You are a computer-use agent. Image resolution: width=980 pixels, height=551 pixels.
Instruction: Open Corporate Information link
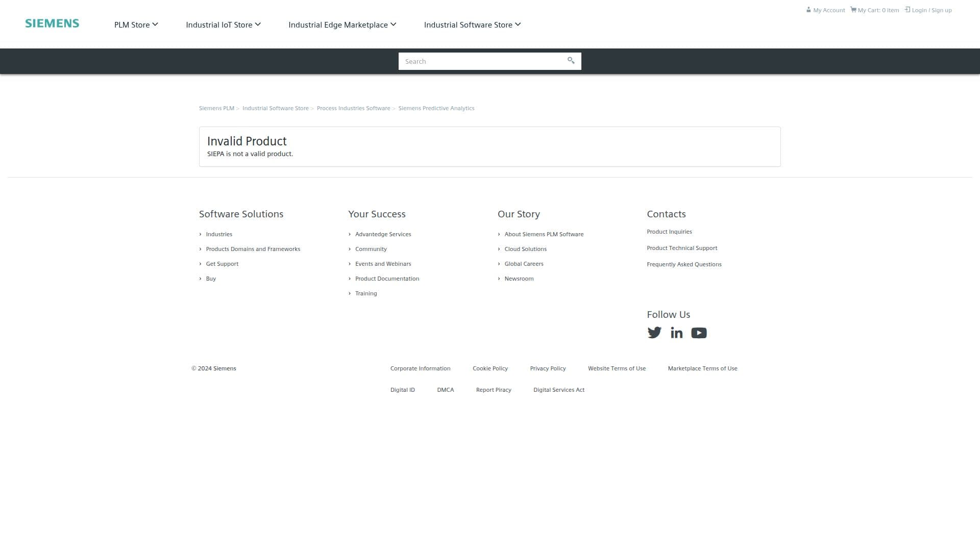point(421,368)
